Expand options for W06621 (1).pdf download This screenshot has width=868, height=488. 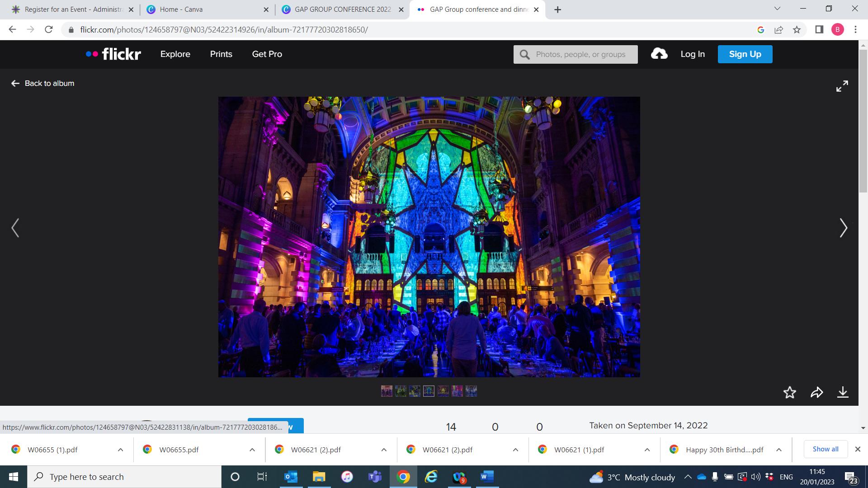647,450
